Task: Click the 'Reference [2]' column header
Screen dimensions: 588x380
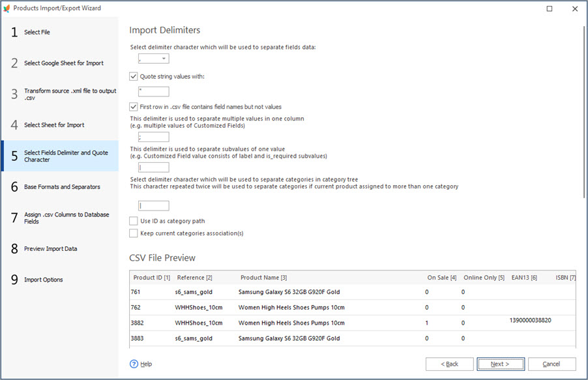Action: click(x=195, y=278)
